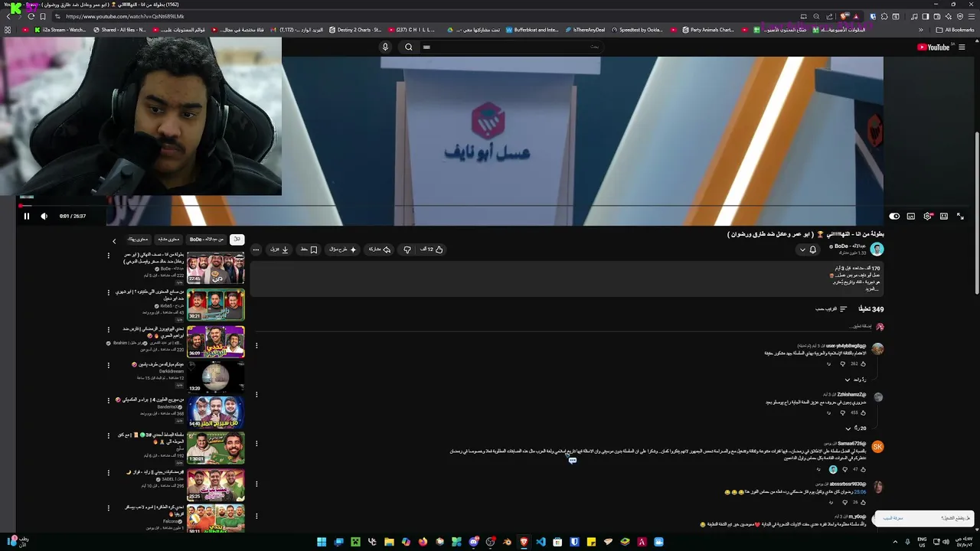
Task: Expand 20 replies under Zzhishamz comment
Action: 857,429
